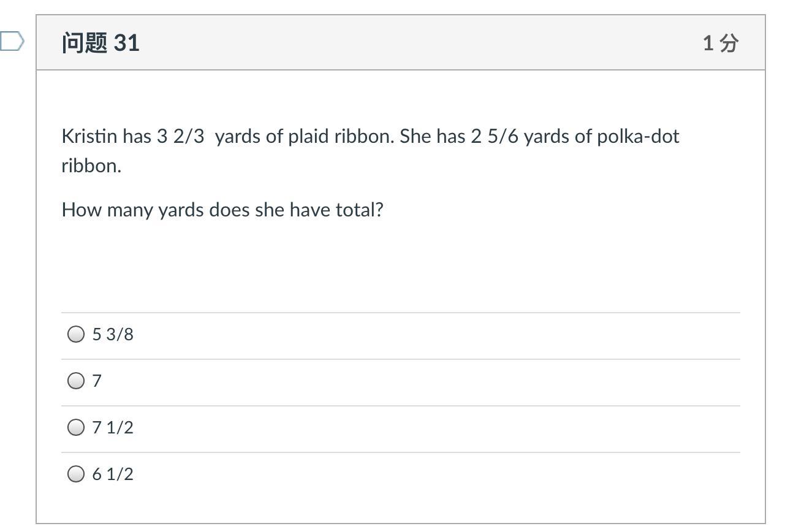This screenshot has width=812, height=526.
Task: Select the 5 3/8 radio button
Action: tap(76, 334)
